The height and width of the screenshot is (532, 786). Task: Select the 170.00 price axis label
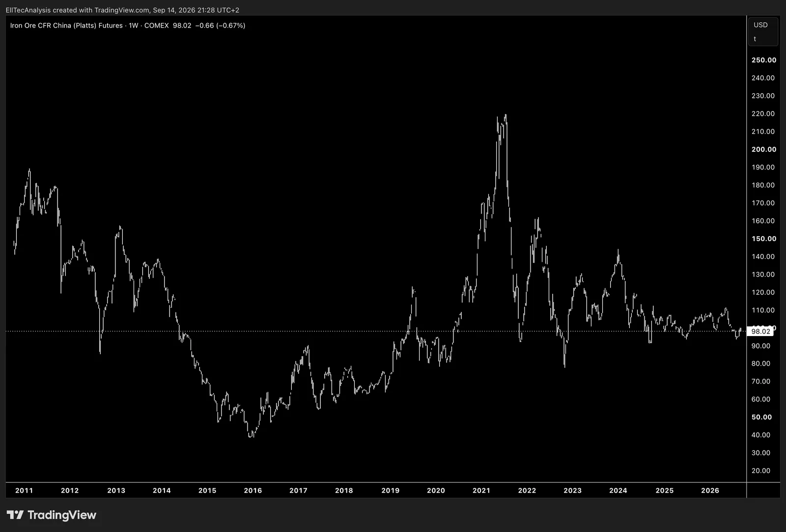coord(763,203)
